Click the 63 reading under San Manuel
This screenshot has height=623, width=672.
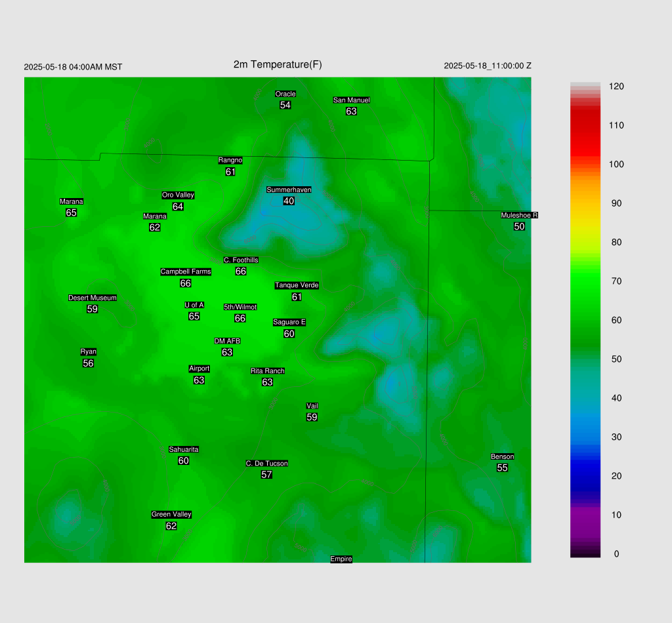pyautogui.click(x=352, y=111)
